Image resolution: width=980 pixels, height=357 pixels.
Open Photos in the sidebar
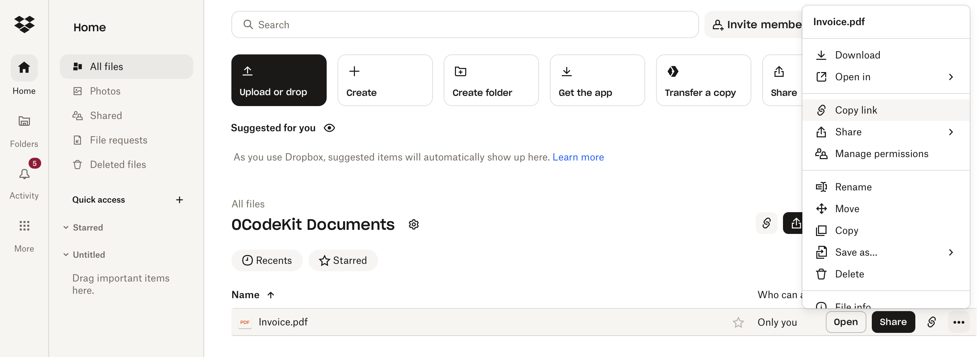(x=126, y=91)
